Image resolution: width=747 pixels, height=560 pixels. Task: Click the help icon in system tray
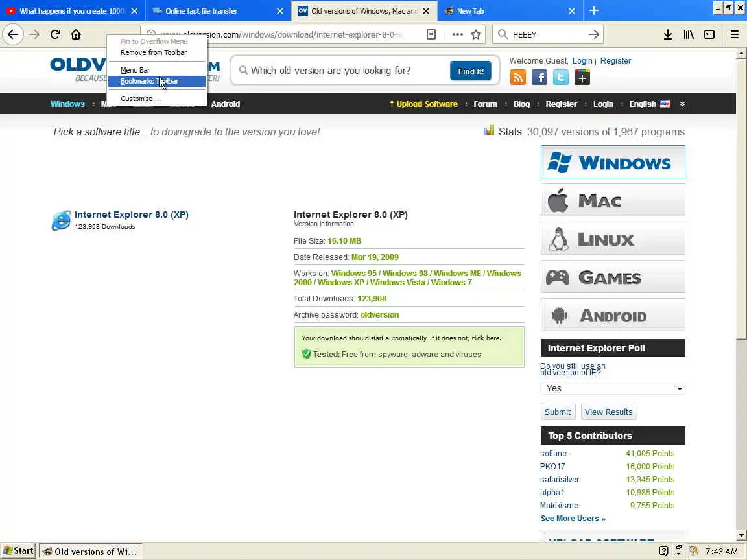[x=663, y=551]
